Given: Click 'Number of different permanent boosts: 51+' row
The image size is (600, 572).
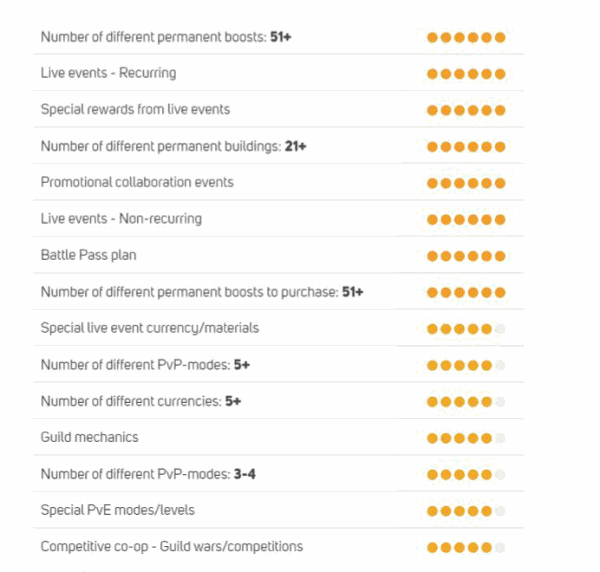Looking at the screenshot, I should click(x=167, y=37).
